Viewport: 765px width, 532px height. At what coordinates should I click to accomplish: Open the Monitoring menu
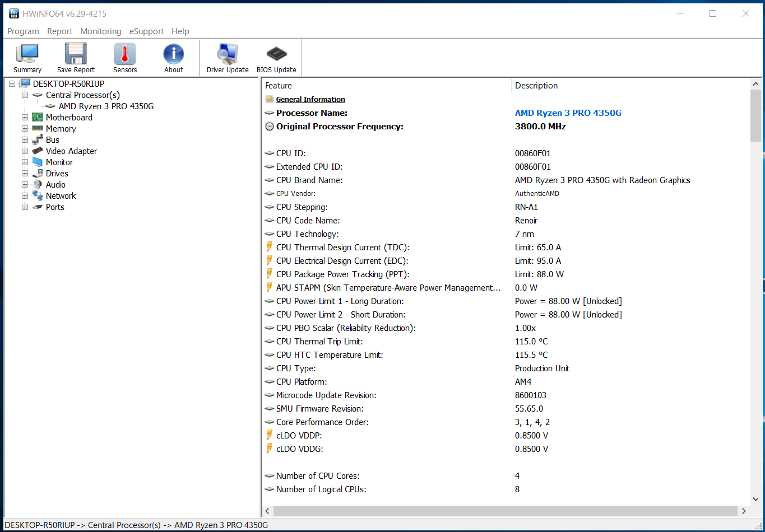coord(101,31)
